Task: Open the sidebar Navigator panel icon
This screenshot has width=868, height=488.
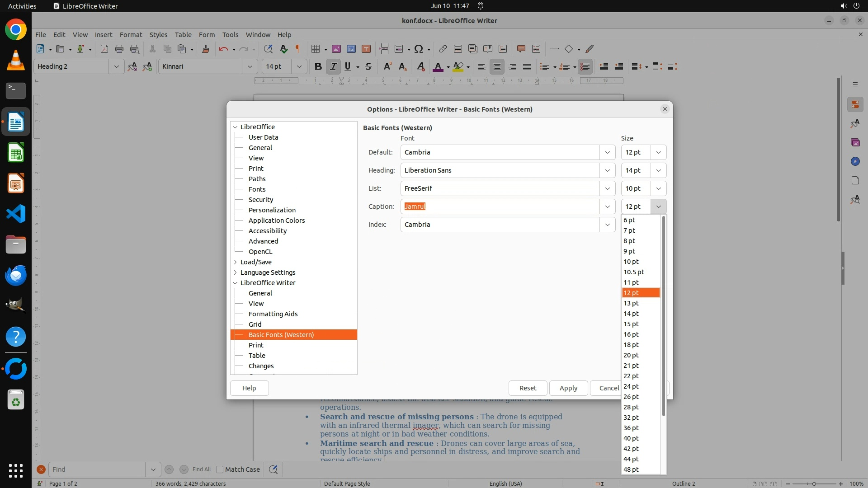Action: click(x=855, y=161)
